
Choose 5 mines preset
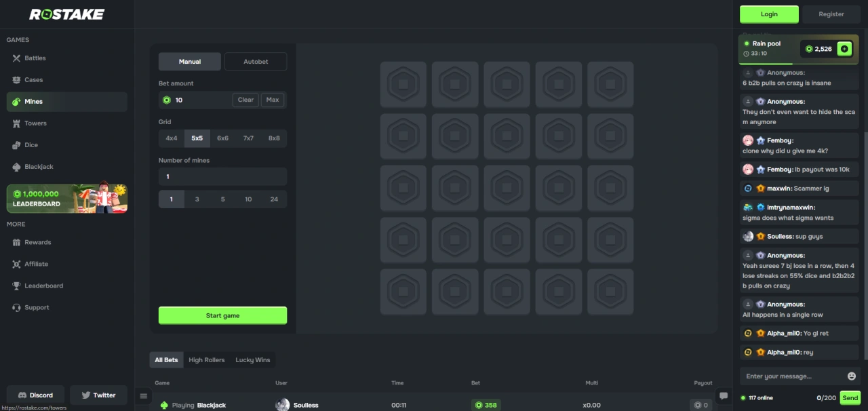(222, 199)
